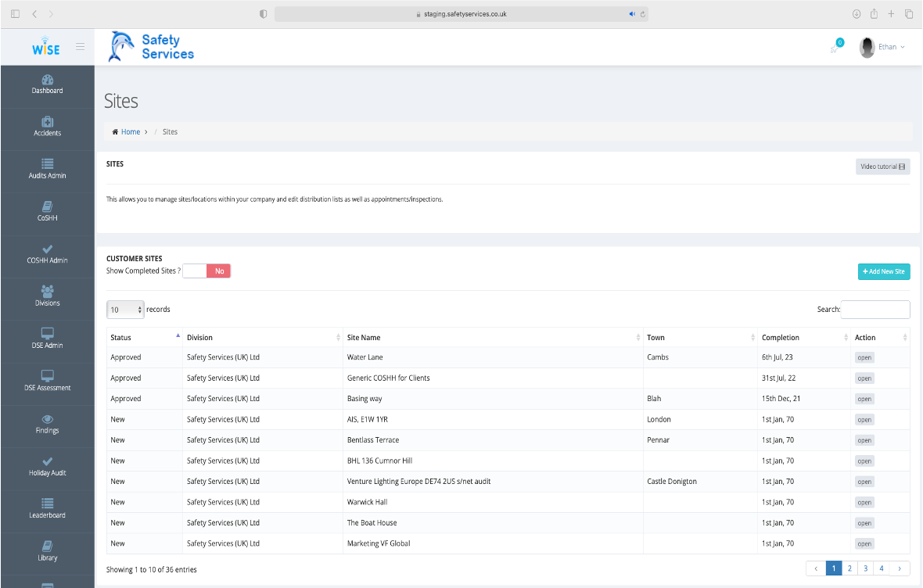The image size is (923, 588).
Task: Collapse sidebar with hamburger menu icon
Action: (80, 46)
